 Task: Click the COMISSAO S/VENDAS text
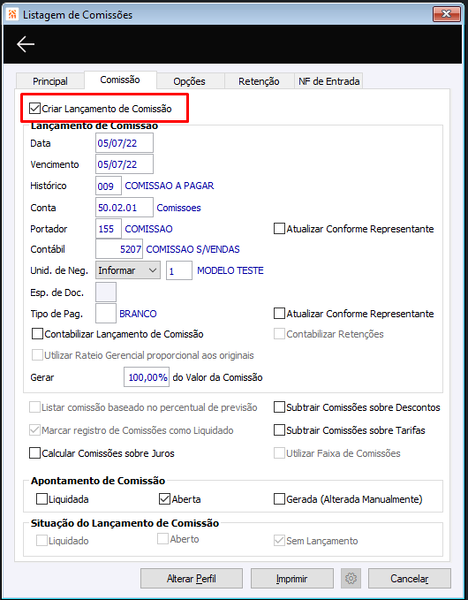tap(193, 249)
